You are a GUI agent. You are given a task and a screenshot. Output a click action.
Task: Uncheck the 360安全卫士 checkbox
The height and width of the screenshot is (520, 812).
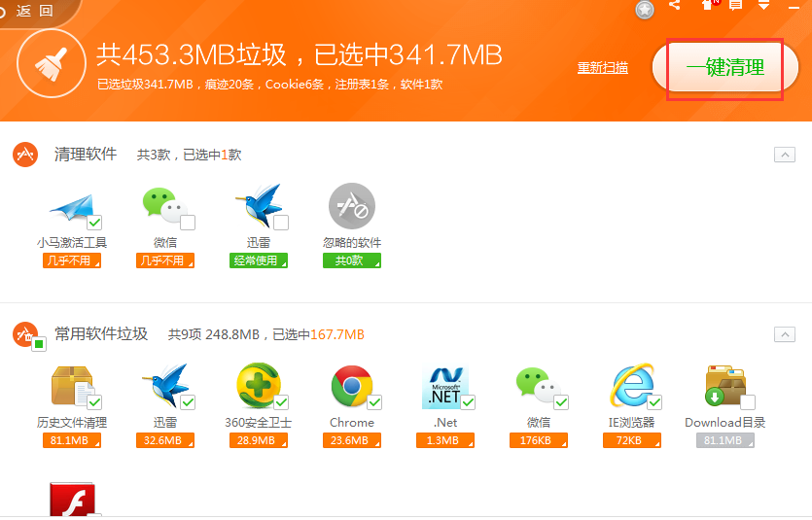[x=281, y=402]
